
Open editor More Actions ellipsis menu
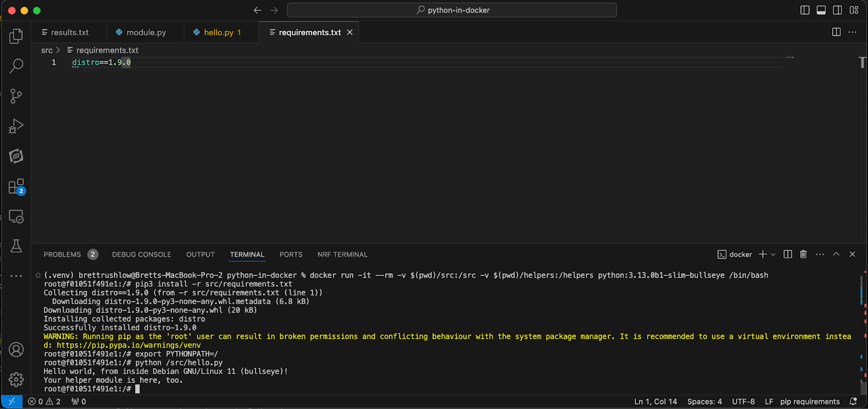[852, 32]
